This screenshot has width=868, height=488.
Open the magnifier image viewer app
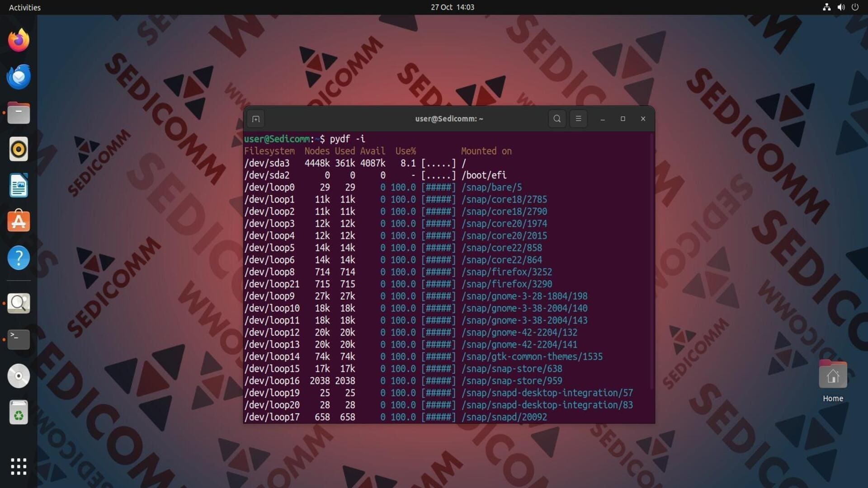[x=19, y=303]
